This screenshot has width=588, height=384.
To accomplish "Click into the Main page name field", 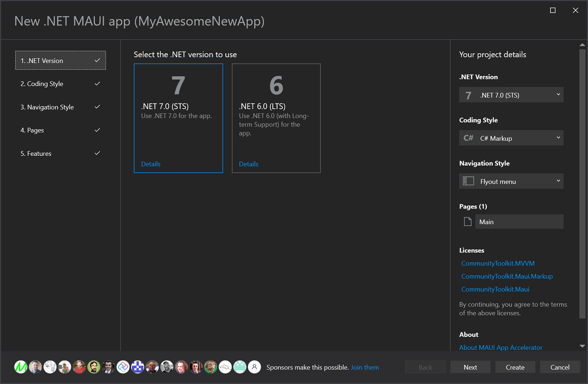I will pyautogui.click(x=519, y=222).
